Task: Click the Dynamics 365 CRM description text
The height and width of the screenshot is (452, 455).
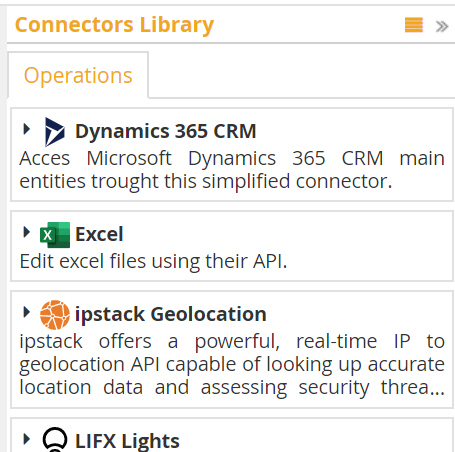Action: (232, 170)
